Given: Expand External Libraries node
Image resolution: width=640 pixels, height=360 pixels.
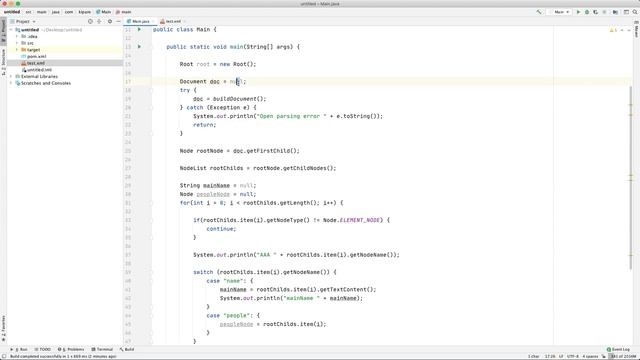Looking at the screenshot, I should click(11, 76).
